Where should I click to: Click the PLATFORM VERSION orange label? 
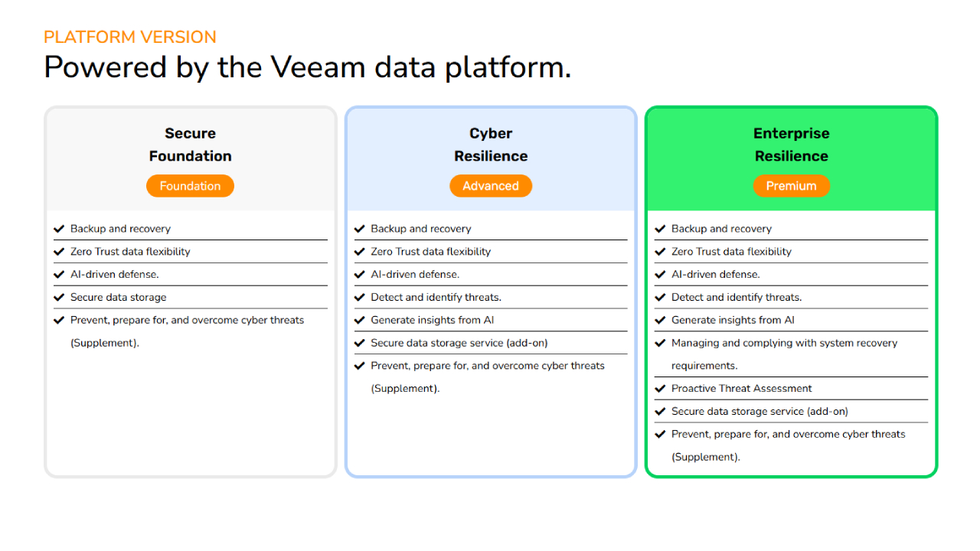click(130, 37)
